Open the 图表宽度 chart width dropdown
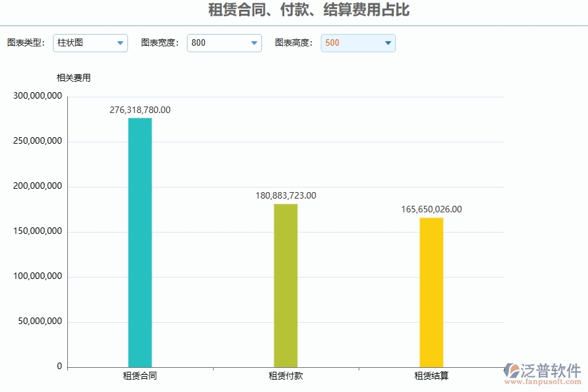 click(x=224, y=43)
